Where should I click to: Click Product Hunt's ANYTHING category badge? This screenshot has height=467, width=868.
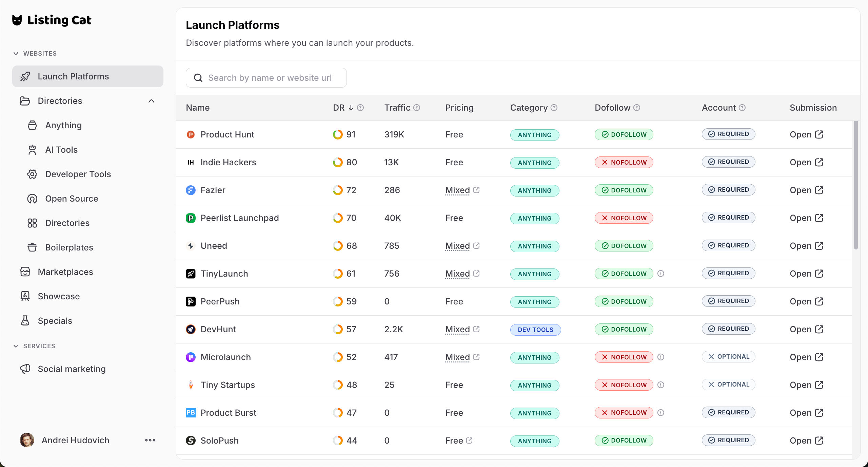pyautogui.click(x=535, y=135)
